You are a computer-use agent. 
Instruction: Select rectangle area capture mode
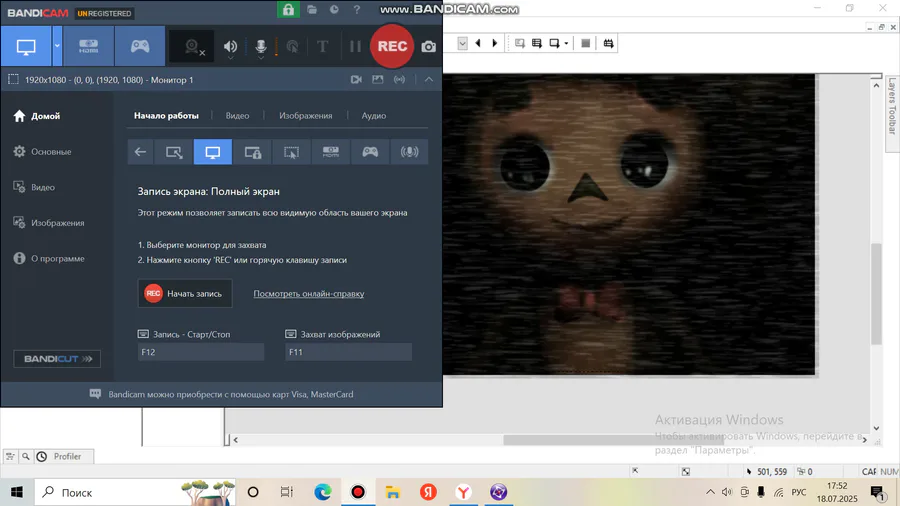[x=174, y=152]
